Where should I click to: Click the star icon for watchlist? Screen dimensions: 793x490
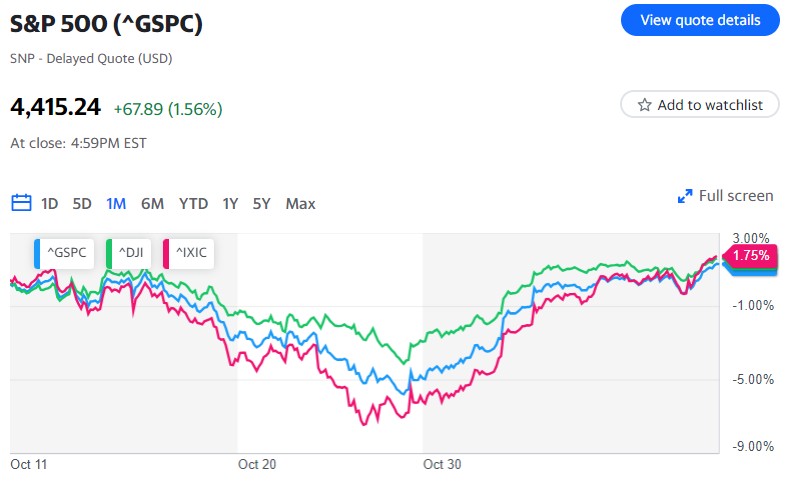(x=645, y=104)
